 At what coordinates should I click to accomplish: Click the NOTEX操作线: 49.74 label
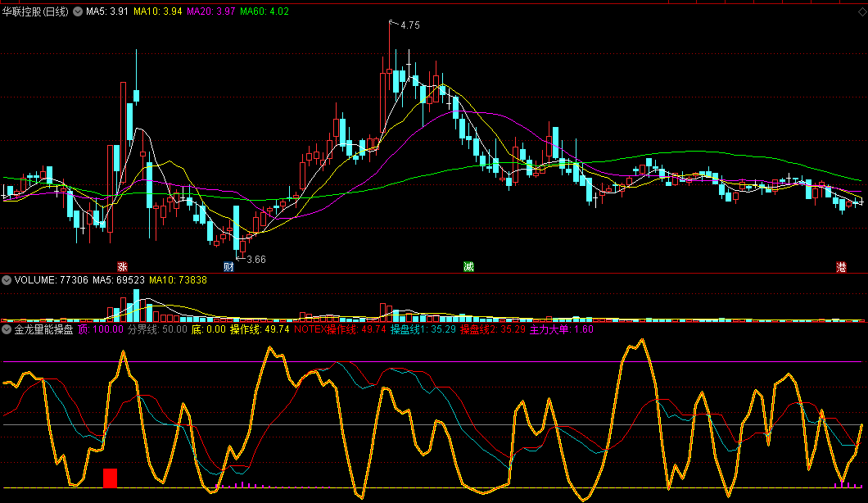[340, 329]
